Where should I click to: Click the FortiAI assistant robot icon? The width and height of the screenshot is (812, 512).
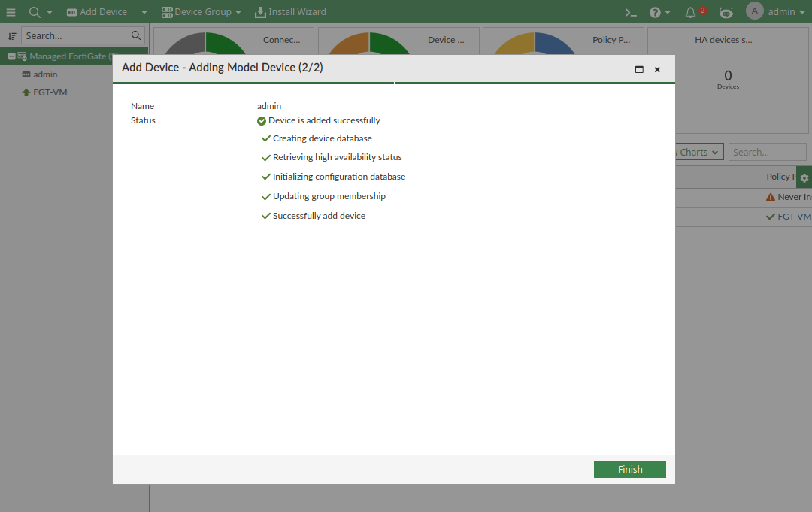pyautogui.click(x=726, y=13)
